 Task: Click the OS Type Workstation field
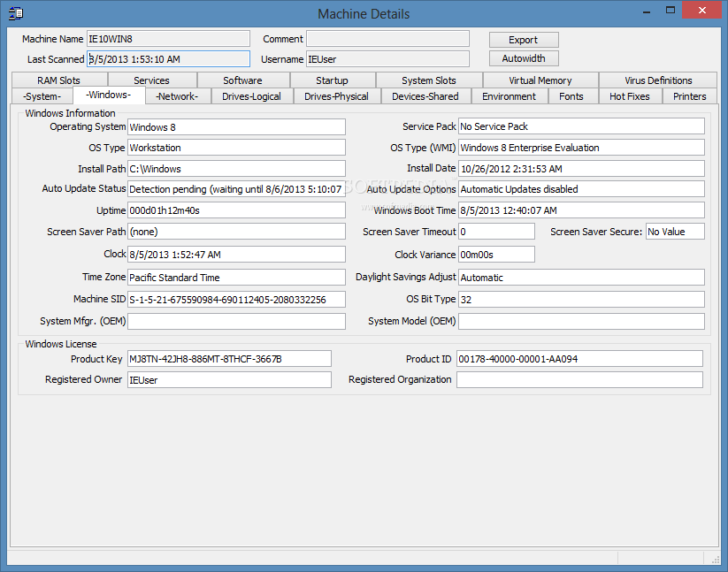point(237,148)
